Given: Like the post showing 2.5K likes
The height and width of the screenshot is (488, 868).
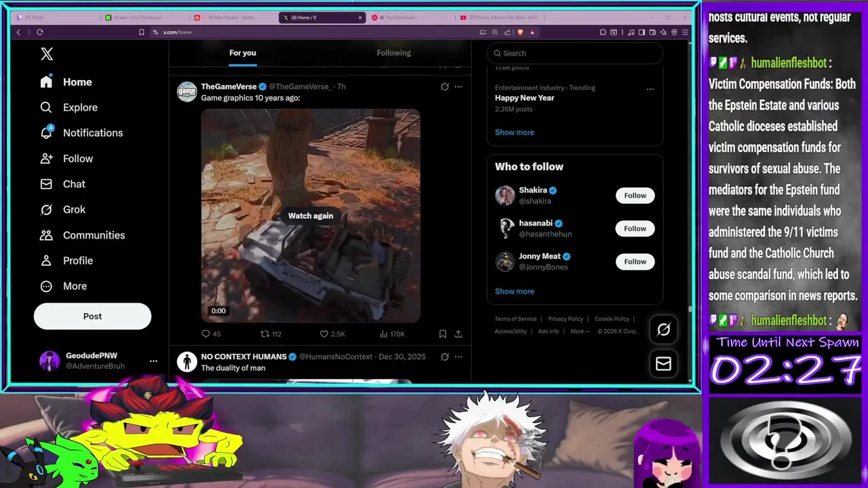Looking at the screenshot, I should point(332,334).
